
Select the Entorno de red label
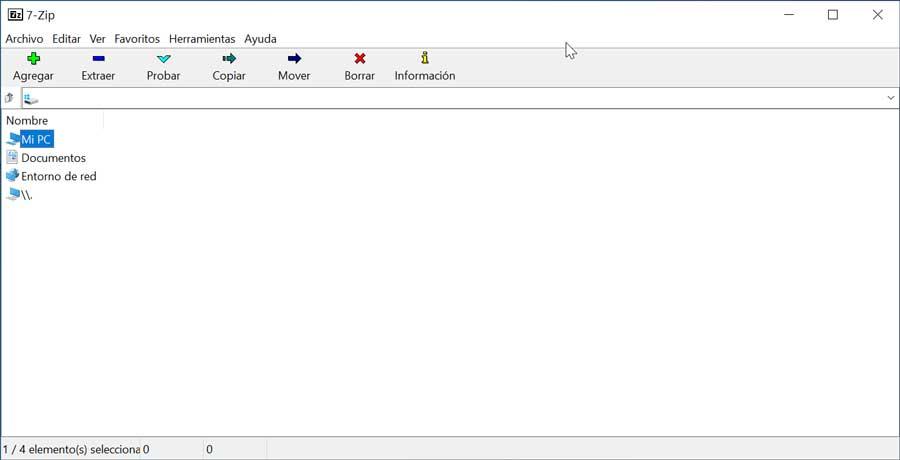[59, 176]
